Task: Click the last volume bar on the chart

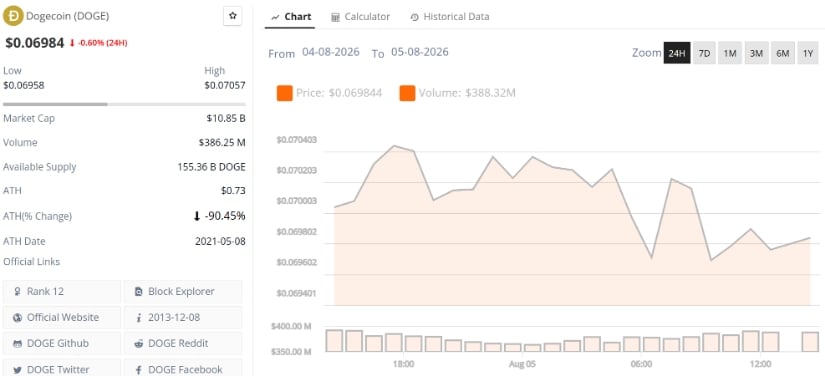Action: tap(810, 342)
